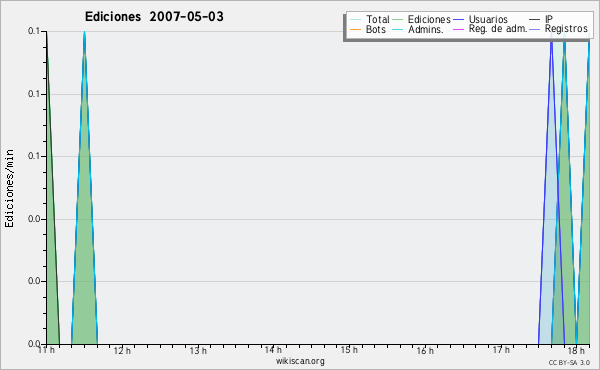Click the "17 h" x-axis tick label

pos(501,350)
